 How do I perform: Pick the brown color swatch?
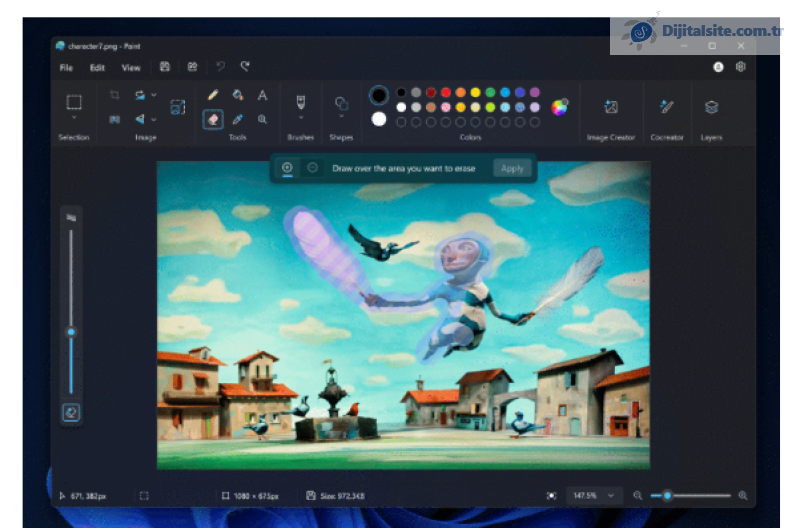point(431,107)
